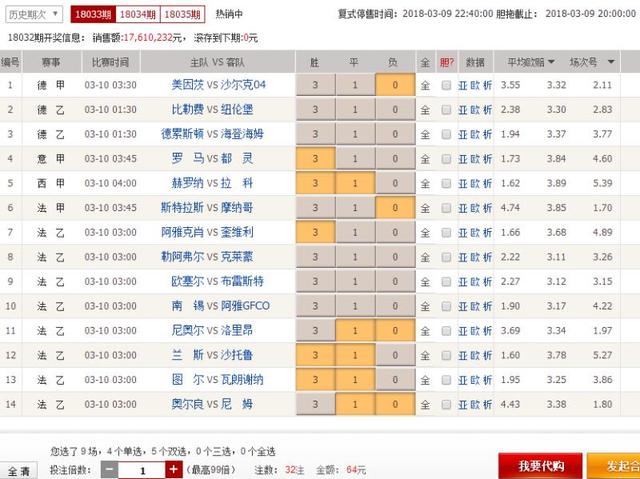
Task: Toggle 胜 (3) for 阿雅克肖 VS 奎维利
Action: point(316,232)
